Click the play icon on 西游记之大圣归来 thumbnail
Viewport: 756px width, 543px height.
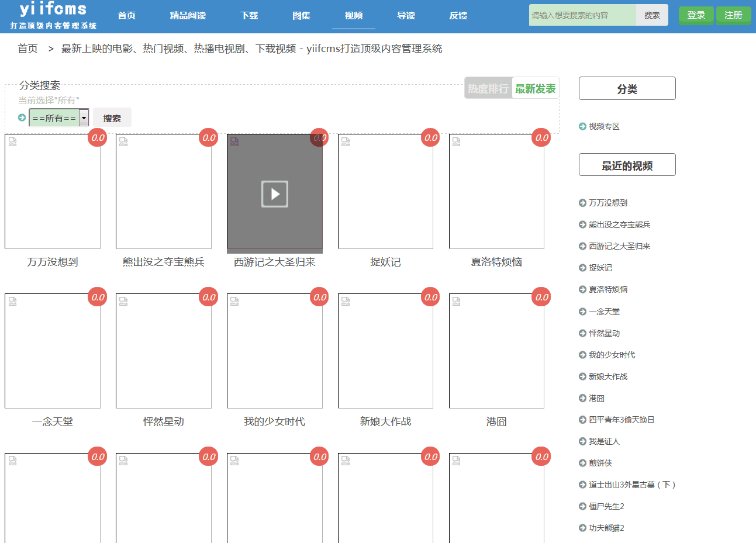click(275, 194)
